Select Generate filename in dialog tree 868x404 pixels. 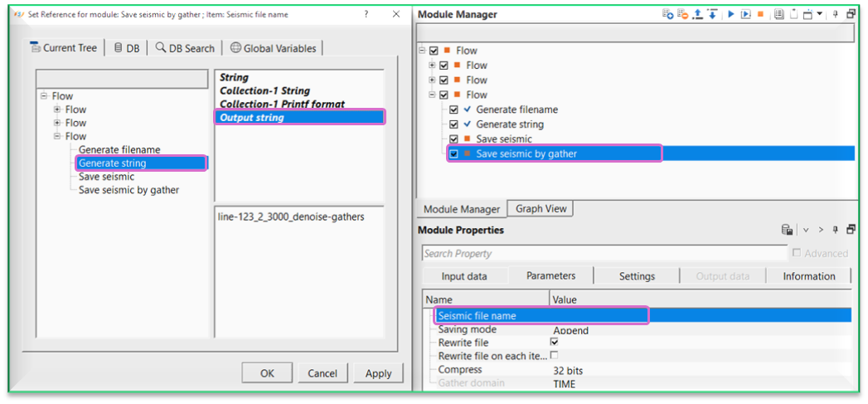pos(119,149)
